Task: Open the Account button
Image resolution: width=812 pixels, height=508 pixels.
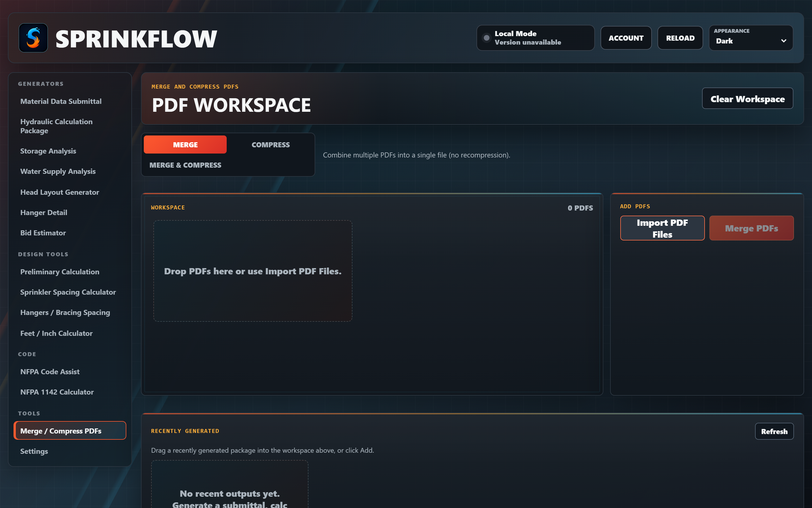Action: point(626,38)
